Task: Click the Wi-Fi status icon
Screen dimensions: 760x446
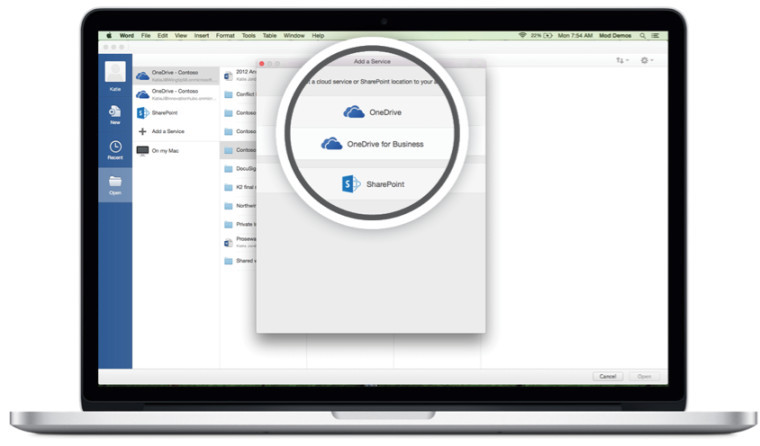Action: click(522, 35)
